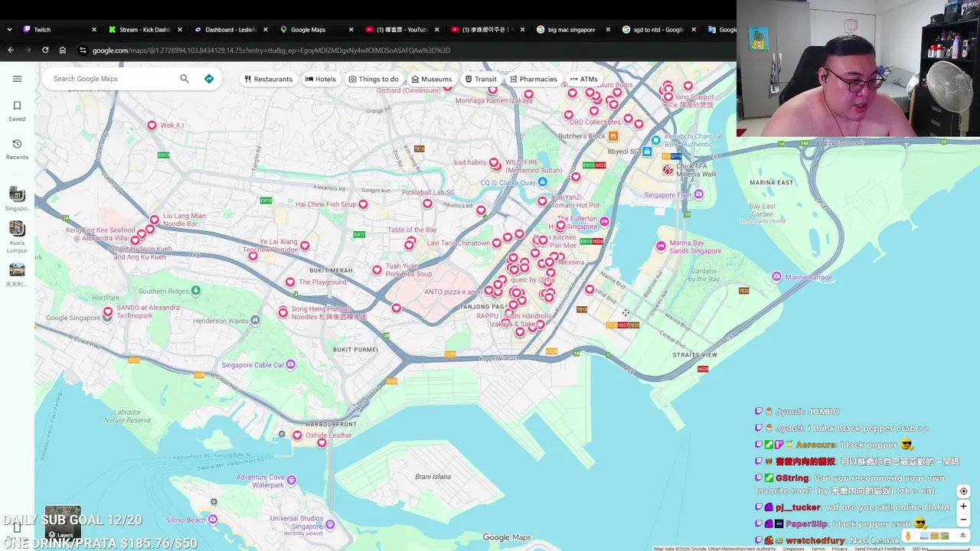The image size is (980, 551).
Task: Click the Song Heng Fishball Noodles pin
Action: [283, 312]
